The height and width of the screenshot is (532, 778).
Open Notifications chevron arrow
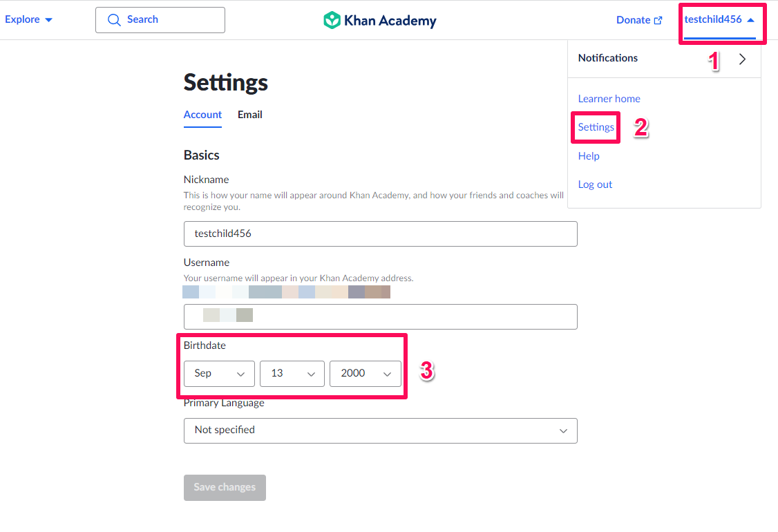click(x=742, y=59)
